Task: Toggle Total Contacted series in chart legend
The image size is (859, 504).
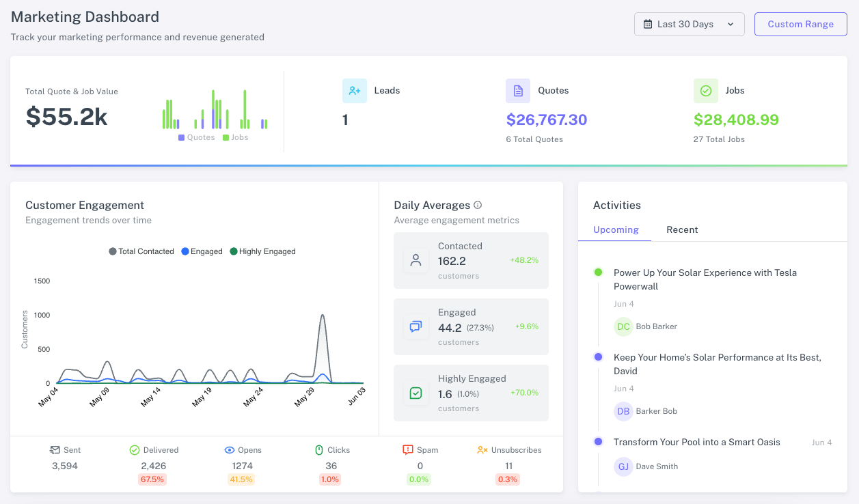Action: [141, 251]
